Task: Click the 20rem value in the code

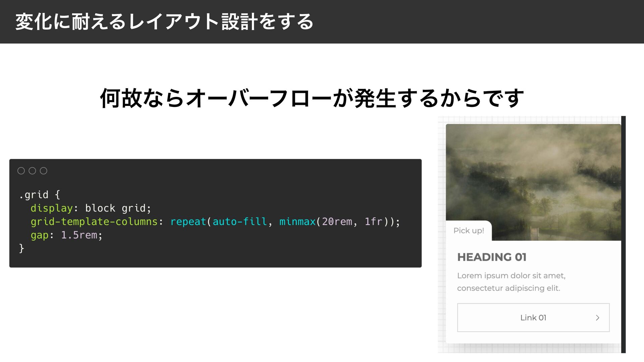Action: [x=337, y=222]
